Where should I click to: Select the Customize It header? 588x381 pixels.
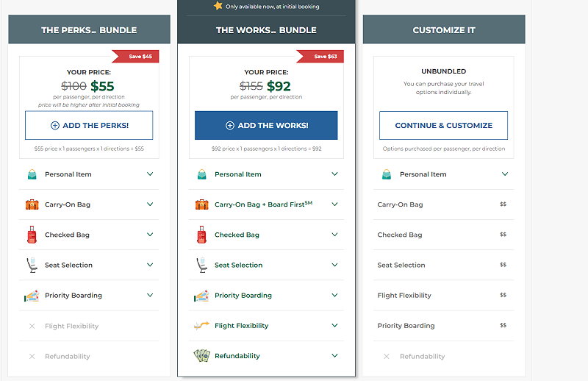(x=444, y=30)
